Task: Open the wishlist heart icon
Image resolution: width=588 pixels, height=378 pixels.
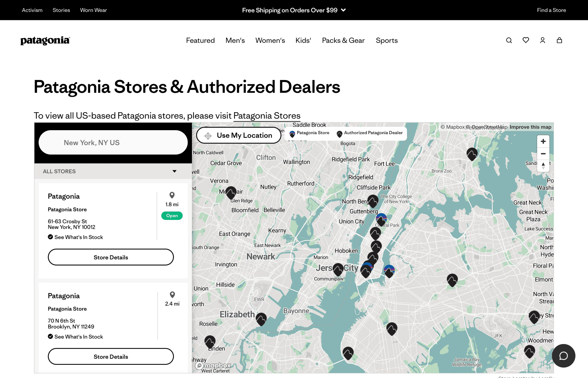Action: coord(526,40)
